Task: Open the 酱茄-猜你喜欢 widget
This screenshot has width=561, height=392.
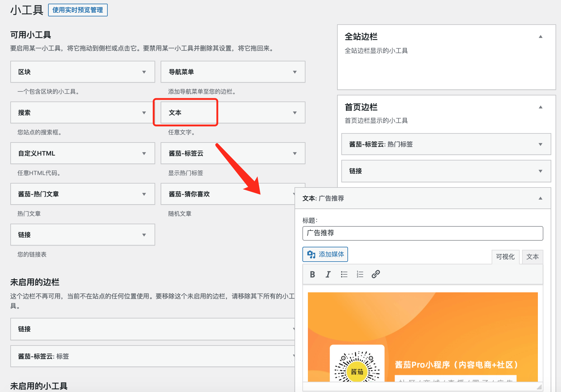Action: click(228, 194)
